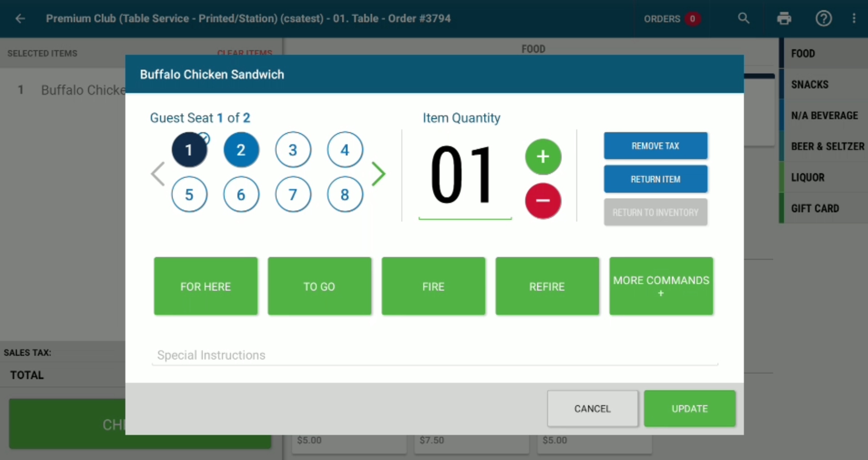Select guest seat 1
This screenshot has width=868, height=460.
[189, 150]
